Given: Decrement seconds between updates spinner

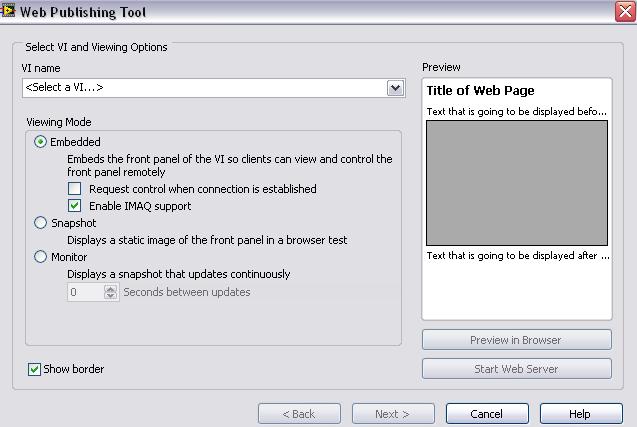Looking at the screenshot, I should click(x=110, y=296).
